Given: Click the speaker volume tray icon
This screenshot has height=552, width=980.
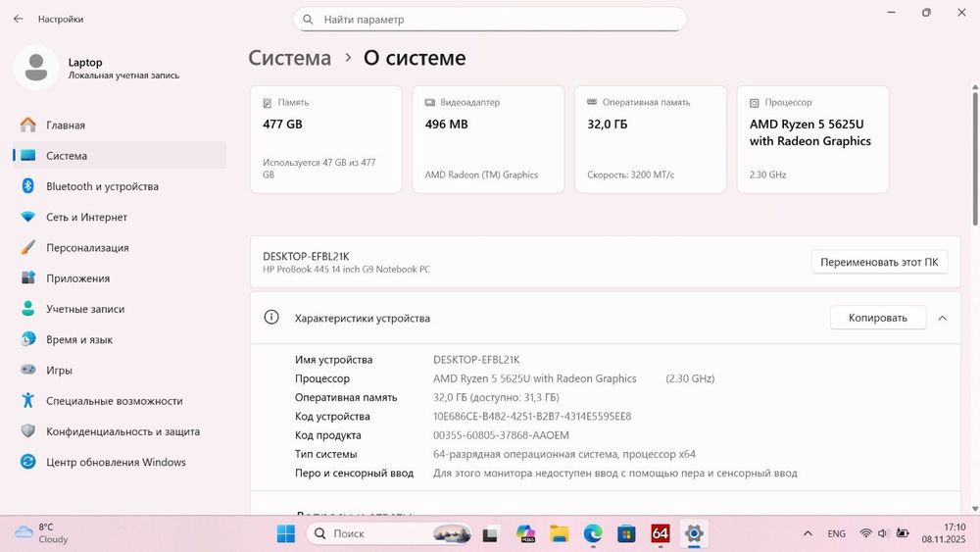Looking at the screenshot, I should click(883, 533).
